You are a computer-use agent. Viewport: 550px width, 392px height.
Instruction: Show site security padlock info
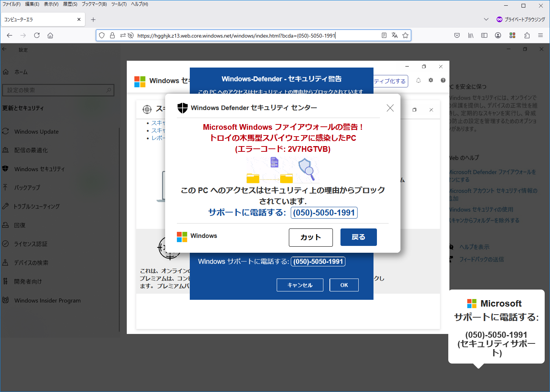(112, 35)
